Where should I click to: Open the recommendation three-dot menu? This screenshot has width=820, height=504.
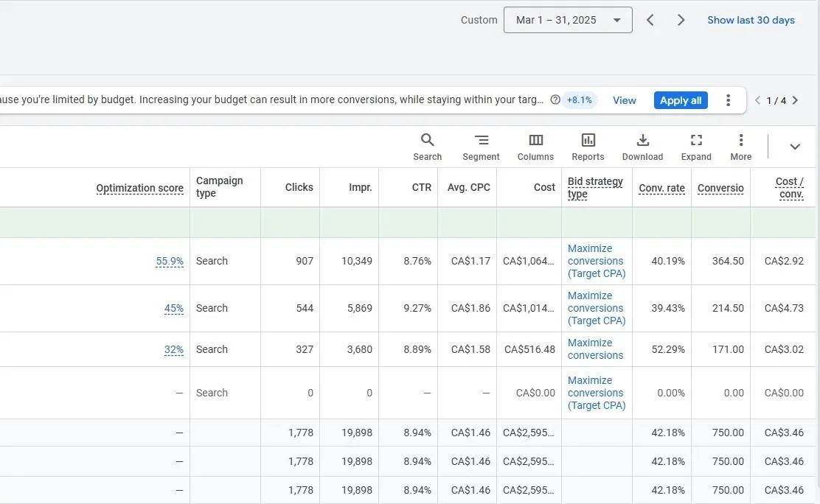pos(728,100)
